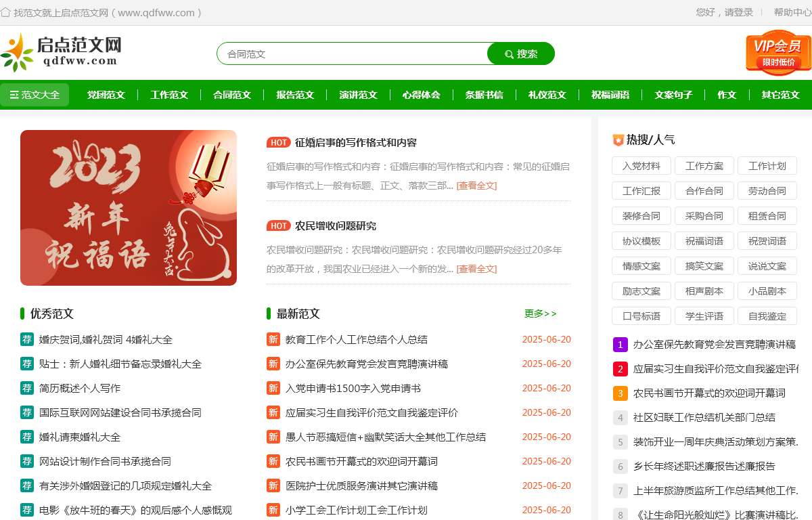This screenshot has height=520, width=812.
Task: Choose the 相声剧本 hot search tag
Action: 704,291
